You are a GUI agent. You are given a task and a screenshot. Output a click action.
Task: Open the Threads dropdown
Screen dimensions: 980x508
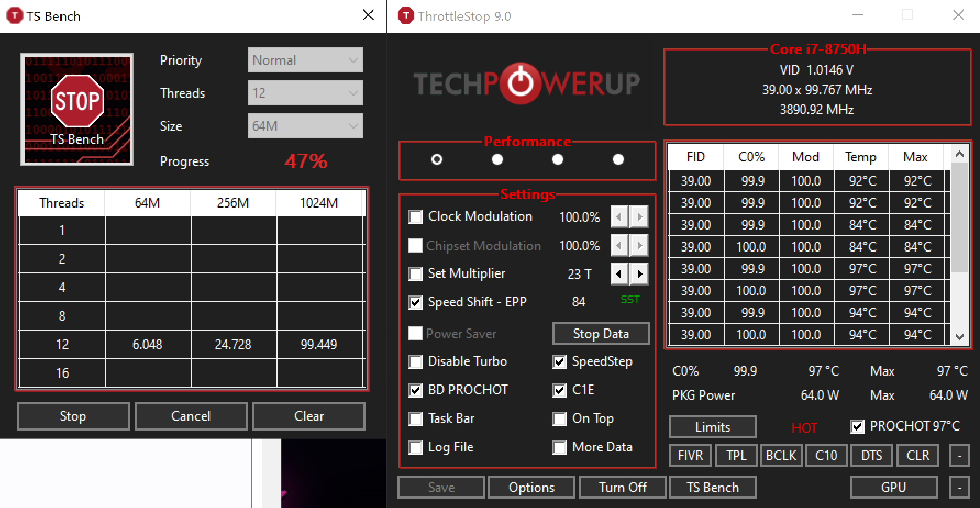pos(306,93)
